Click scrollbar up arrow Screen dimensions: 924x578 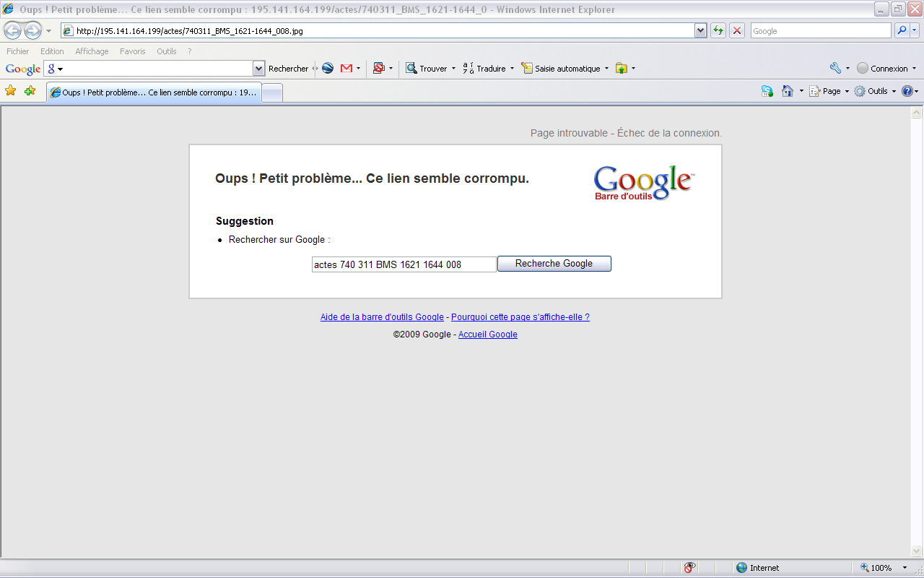(x=917, y=113)
